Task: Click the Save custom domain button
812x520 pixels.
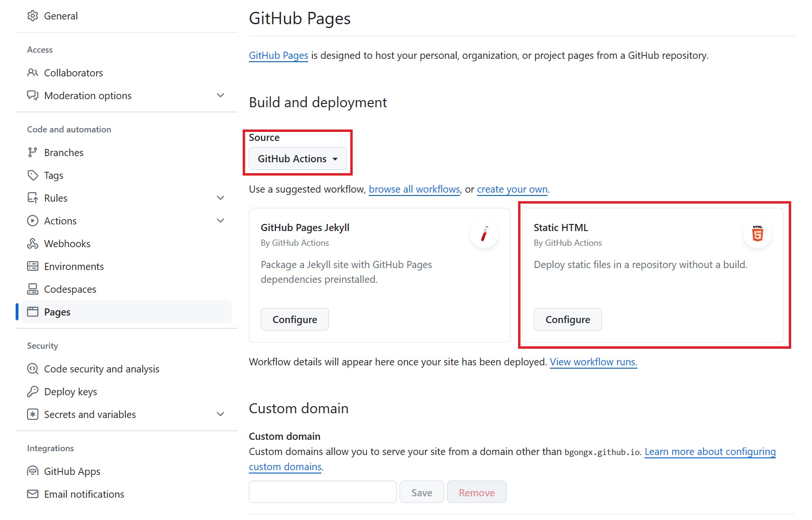Action: (422, 492)
